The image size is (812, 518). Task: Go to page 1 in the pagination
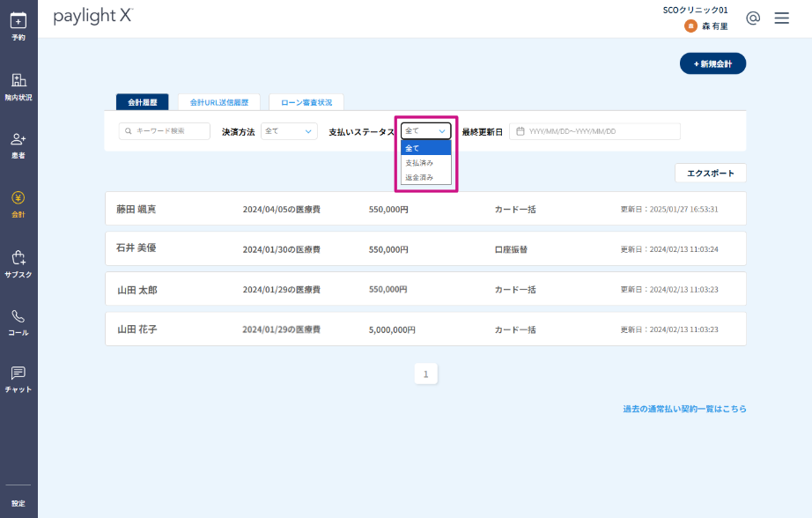point(425,374)
